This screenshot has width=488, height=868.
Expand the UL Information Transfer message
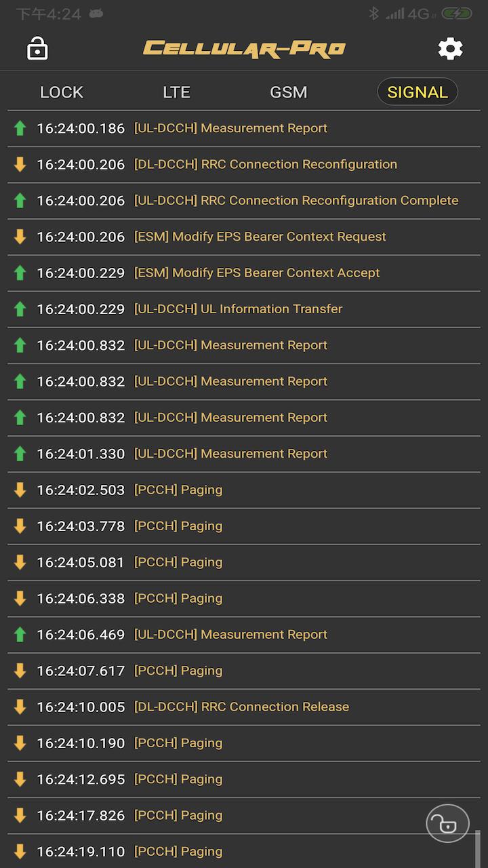point(239,309)
